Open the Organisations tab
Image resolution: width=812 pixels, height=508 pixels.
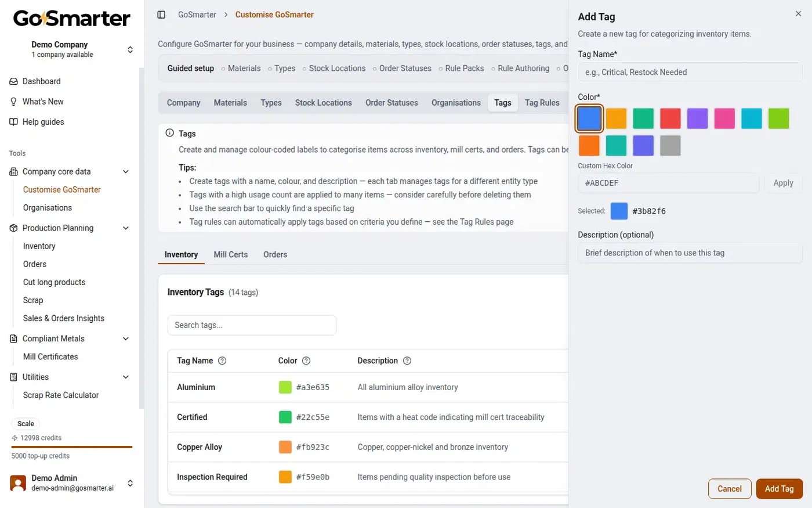pyautogui.click(x=456, y=103)
